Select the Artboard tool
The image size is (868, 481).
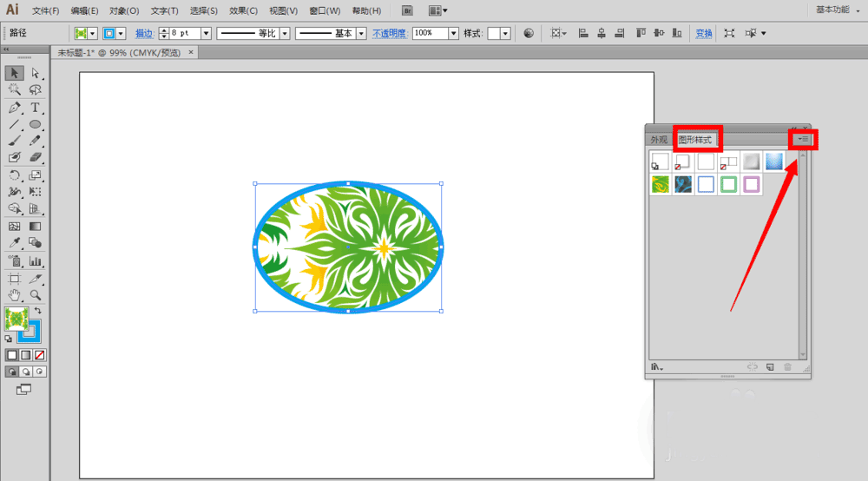[15, 279]
